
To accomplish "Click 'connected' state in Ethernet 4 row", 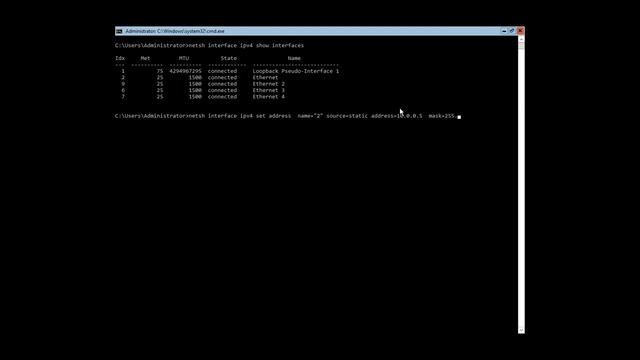I will tap(222, 97).
